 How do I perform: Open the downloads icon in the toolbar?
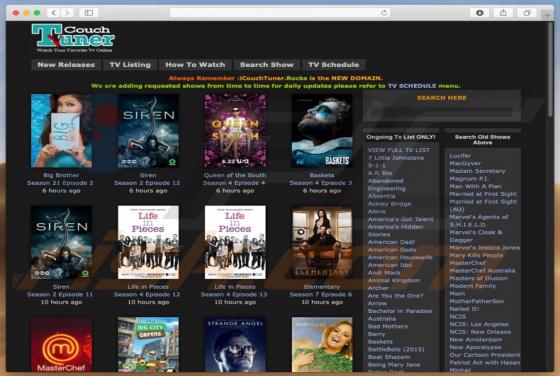tap(480, 13)
